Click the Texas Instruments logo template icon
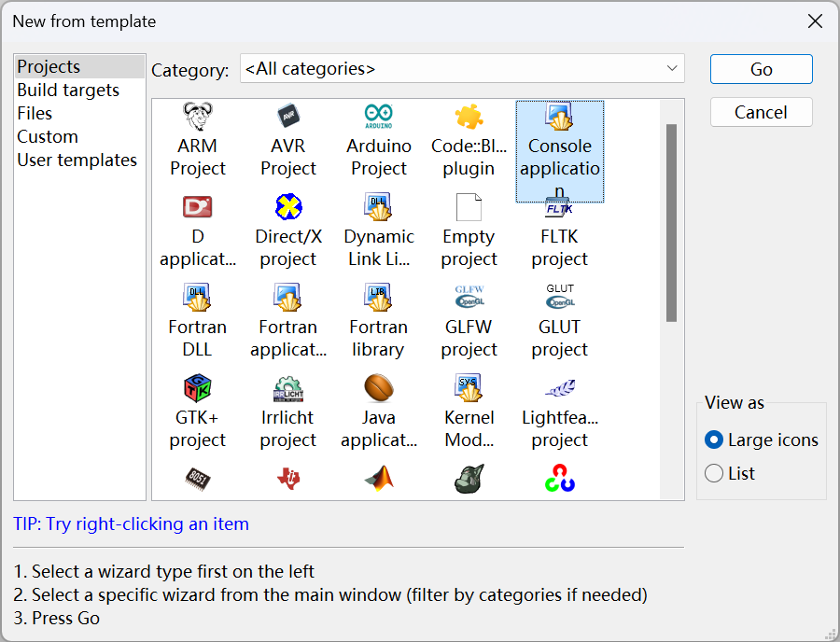Screen dimensions: 840x642 (x=288, y=479)
